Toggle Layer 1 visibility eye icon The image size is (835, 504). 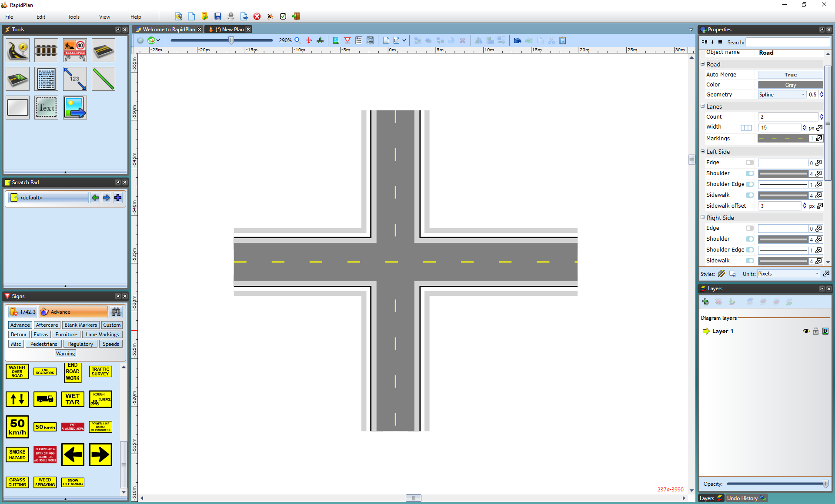[806, 331]
